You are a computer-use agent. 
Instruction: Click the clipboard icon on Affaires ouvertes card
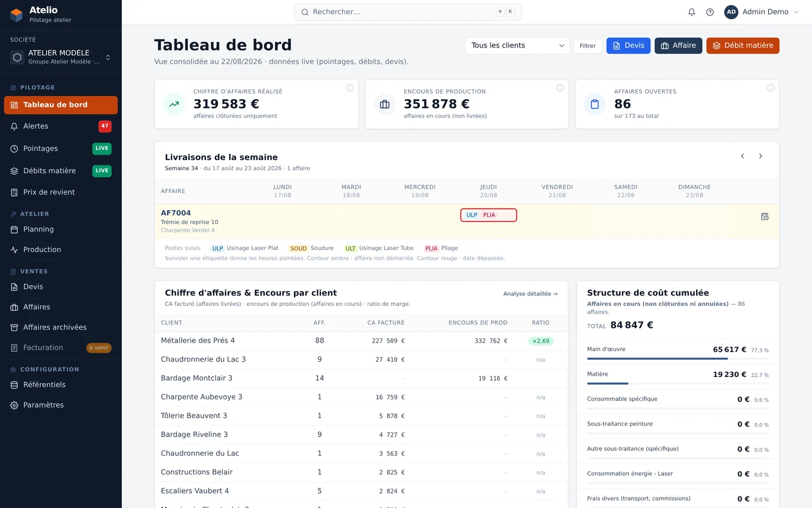(x=594, y=105)
